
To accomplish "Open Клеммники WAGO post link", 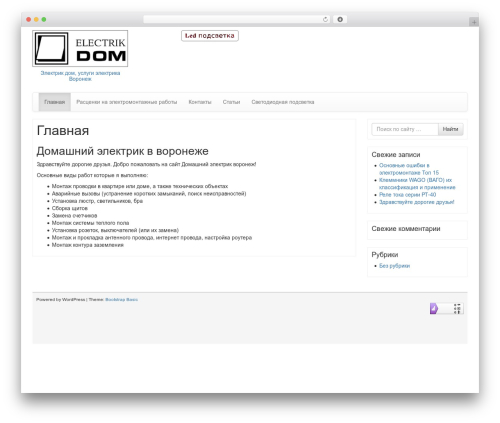I will click(417, 184).
